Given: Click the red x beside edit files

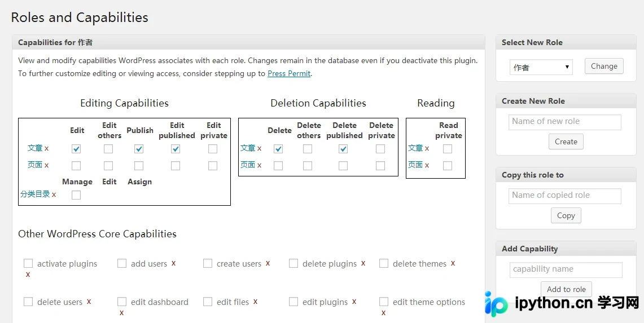Looking at the screenshot, I should 255,302.
